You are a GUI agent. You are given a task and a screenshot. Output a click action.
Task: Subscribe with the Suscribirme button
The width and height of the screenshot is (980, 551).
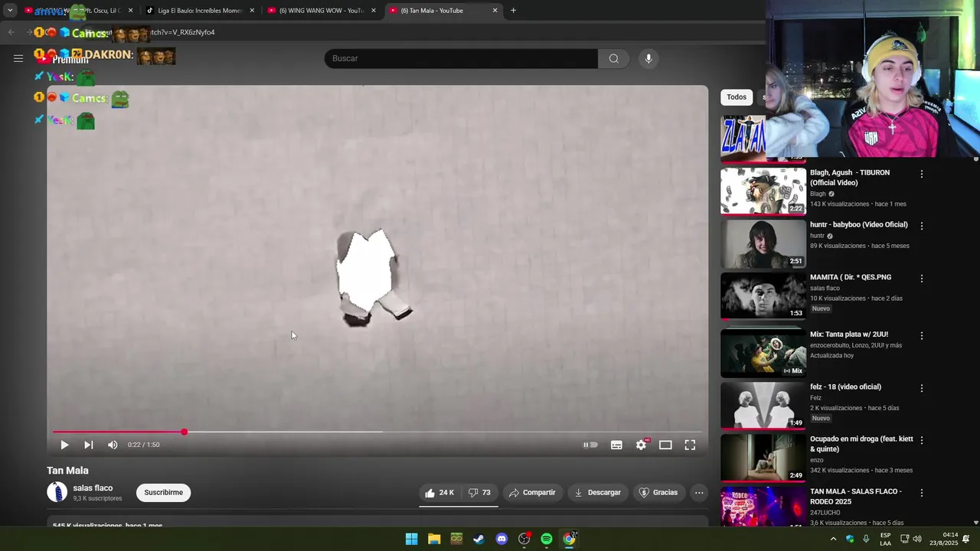coord(164,493)
